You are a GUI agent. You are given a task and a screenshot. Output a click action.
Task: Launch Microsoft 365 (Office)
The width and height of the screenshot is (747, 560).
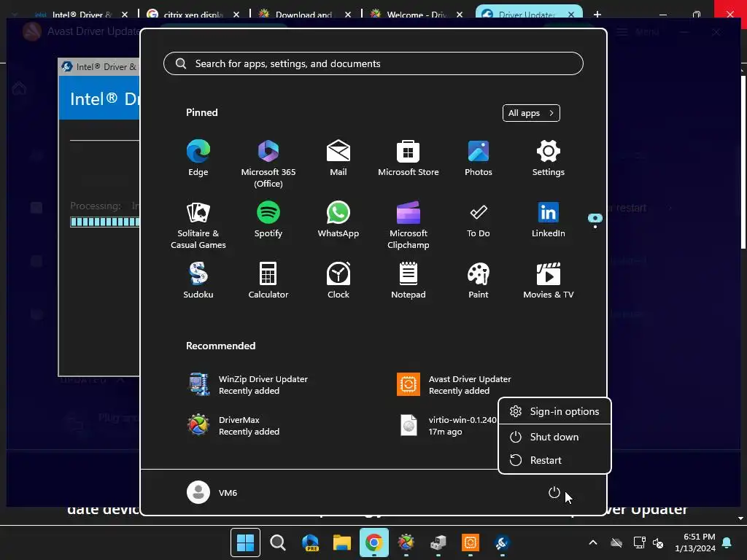pyautogui.click(x=268, y=164)
